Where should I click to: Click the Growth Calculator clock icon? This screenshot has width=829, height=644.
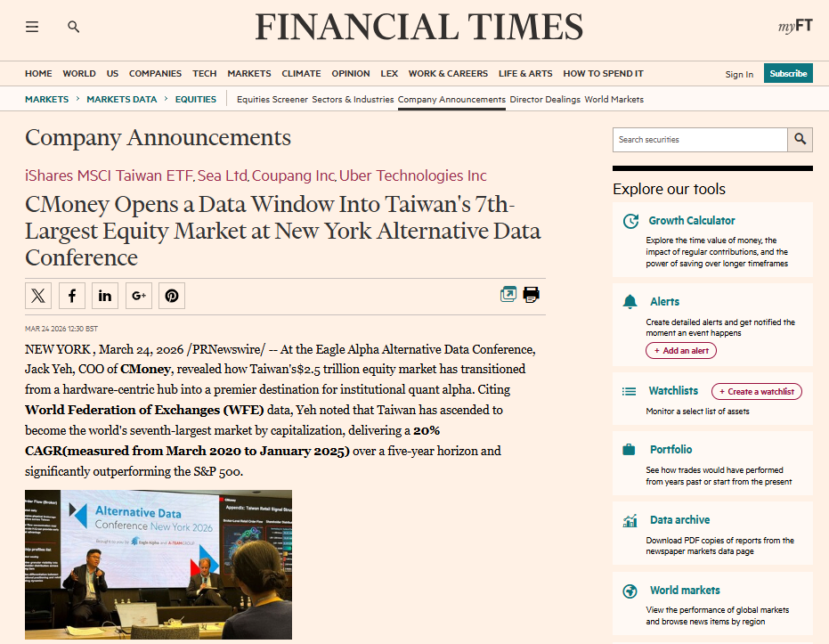coord(630,221)
